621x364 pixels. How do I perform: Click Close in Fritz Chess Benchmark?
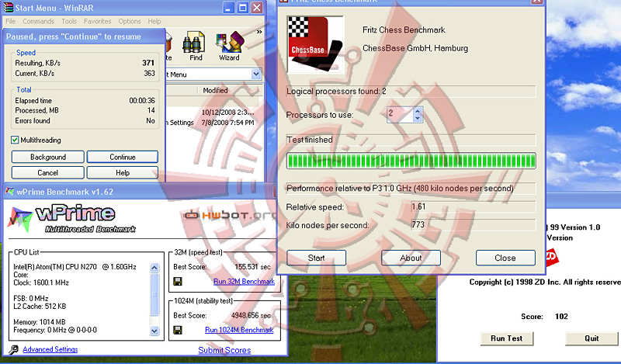click(x=505, y=258)
